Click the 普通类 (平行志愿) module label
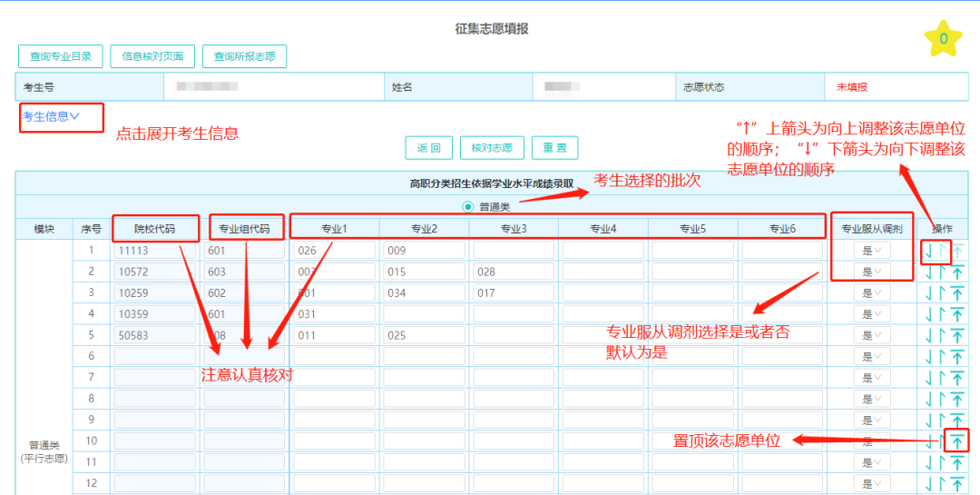 [44, 452]
